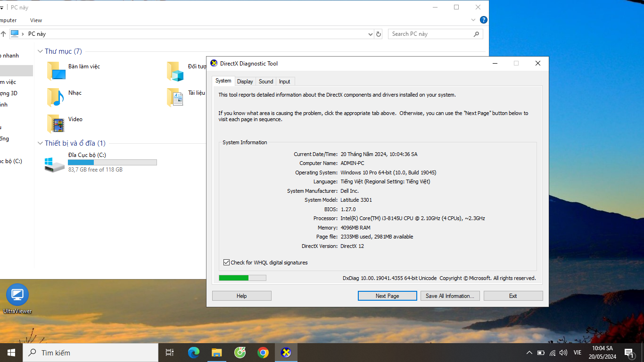
Task: Open the Wi-Fi network tray icon
Action: coord(552,353)
